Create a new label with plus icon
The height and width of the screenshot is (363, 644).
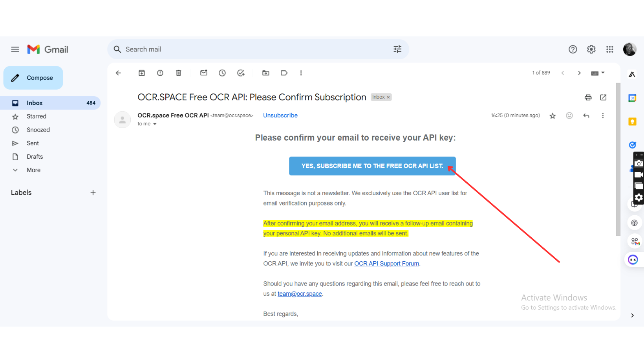click(x=93, y=192)
